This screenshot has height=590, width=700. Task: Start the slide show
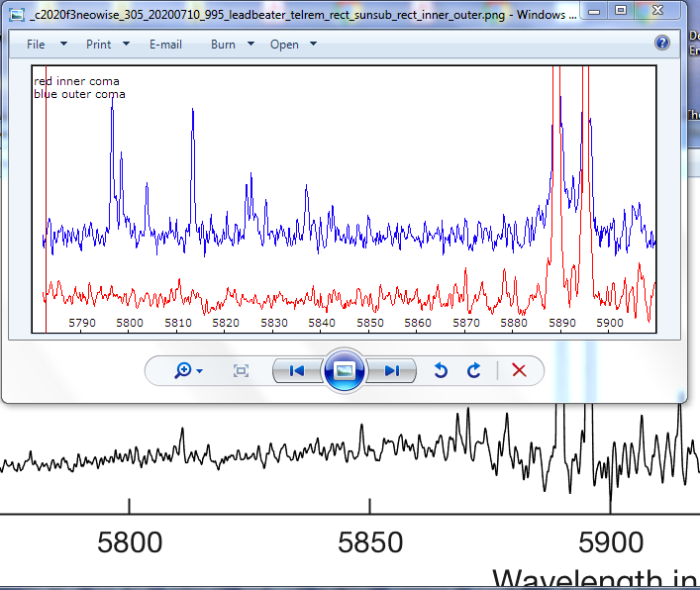pos(344,370)
